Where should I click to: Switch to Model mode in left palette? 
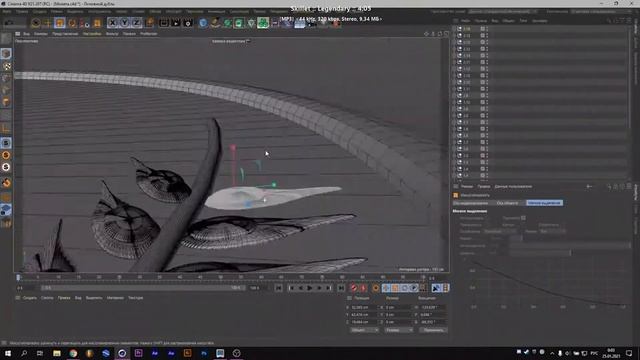pos(6,53)
